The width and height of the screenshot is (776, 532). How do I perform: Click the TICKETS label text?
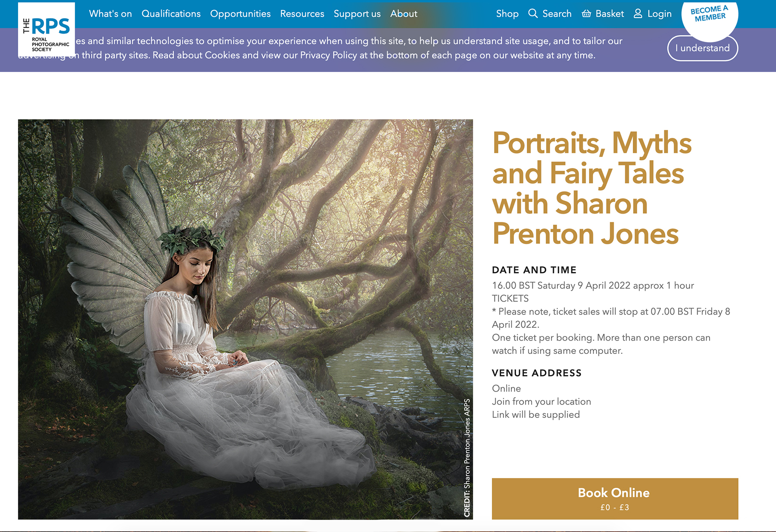click(510, 299)
